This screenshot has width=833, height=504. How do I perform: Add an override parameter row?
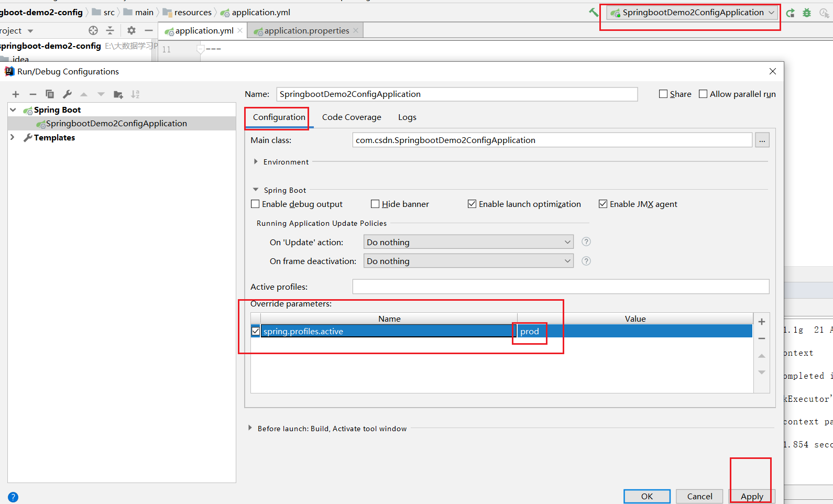click(762, 322)
